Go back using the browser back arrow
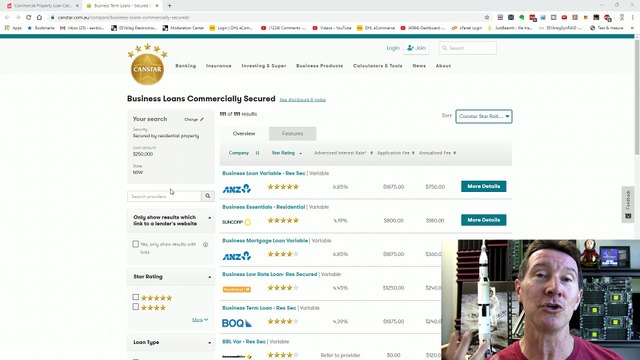Screen dimensions: 640x360 click(7, 18)
